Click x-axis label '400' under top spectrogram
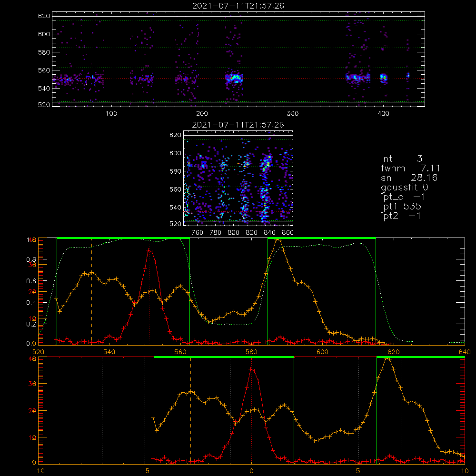The height and width of the screenshot is (476, 476). click(383, 114)
